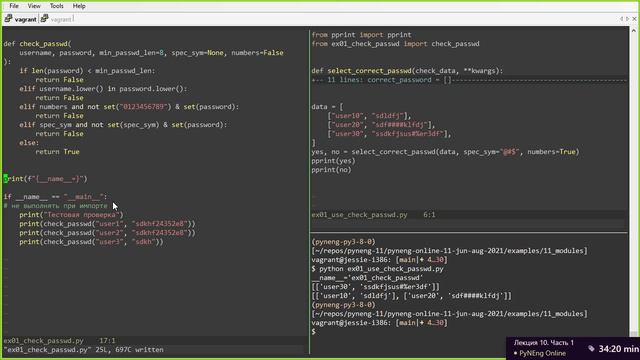The height and width of the screenshot is (360, 640).
Task: Click the 'elif numbers and not set' line
Action: pos(129,107)
